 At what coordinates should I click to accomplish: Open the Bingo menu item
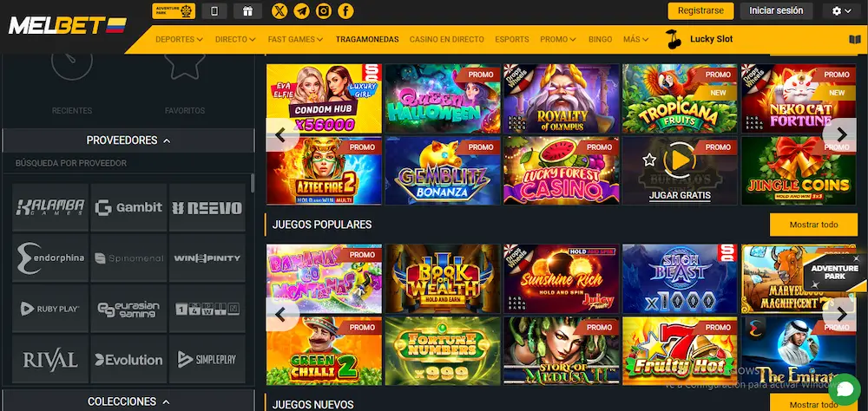pyautogui.click(x=600, y=39)
